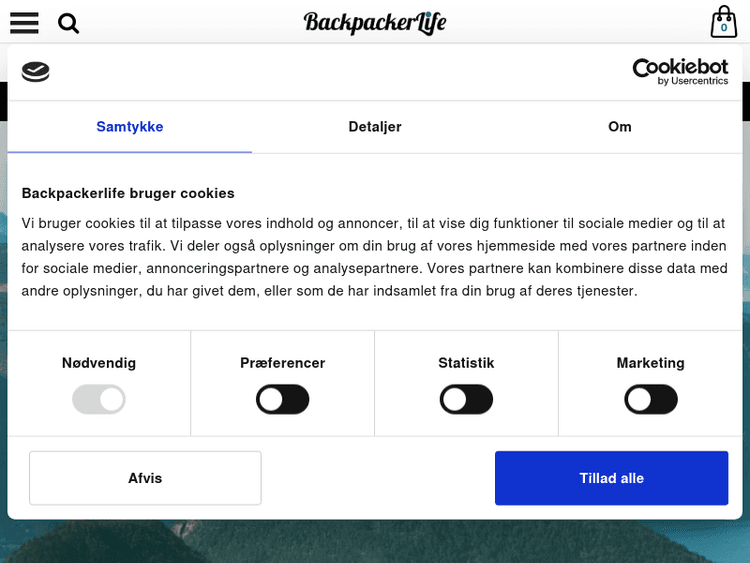The width and height of the screenshot is (750, 563).
Task: Click the small oval Cookiebot icon
Action: coord(35,71)
